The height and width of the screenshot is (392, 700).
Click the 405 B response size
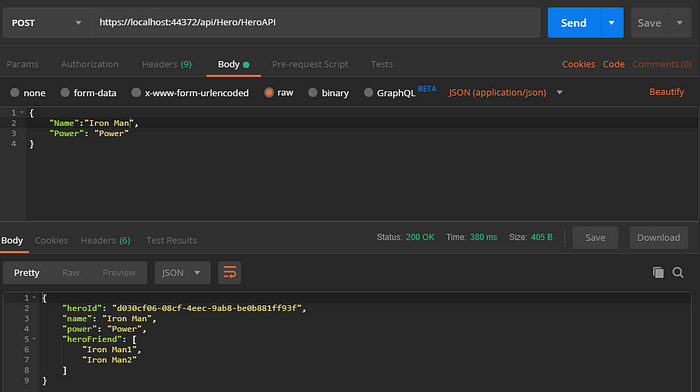click(542, 237)
